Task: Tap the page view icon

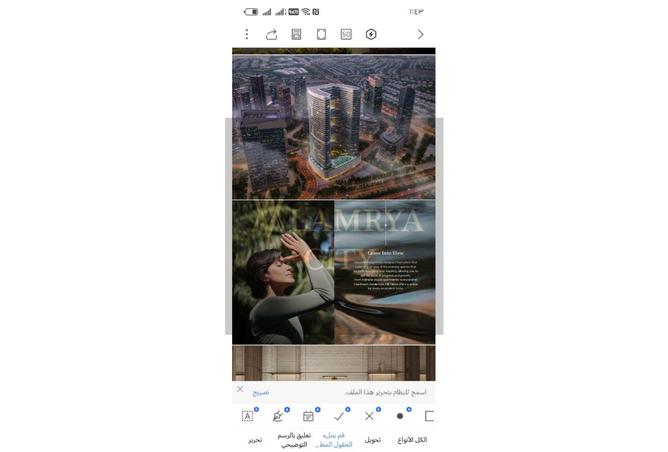Action: 322,34
